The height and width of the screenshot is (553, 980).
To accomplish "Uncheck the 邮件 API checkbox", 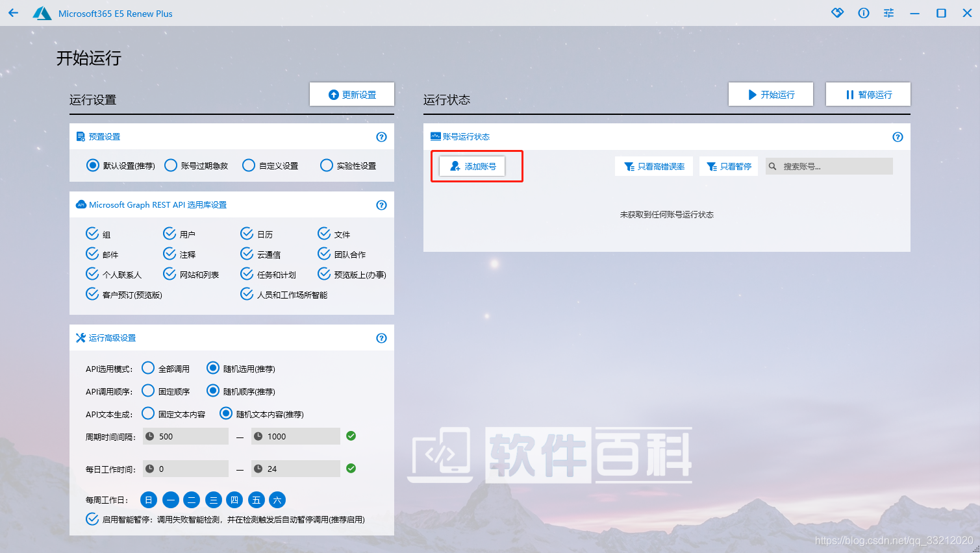I will 92,254.
